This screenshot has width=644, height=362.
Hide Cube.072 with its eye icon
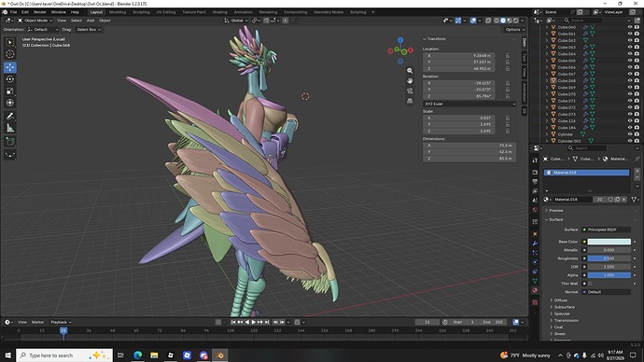tap(630, 107)
